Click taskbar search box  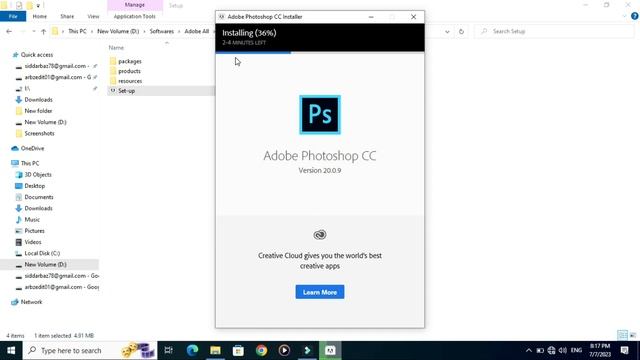pyautogui.click(x=90, y=351)
